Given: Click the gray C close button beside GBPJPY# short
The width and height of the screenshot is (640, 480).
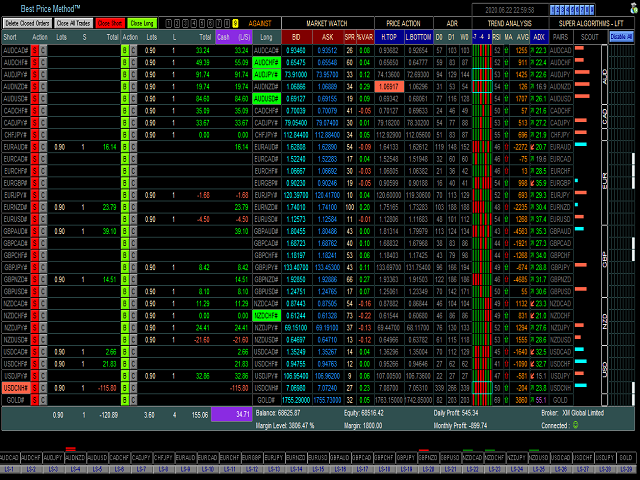Looking at the screenshot, I should click(x=43, y=267).
